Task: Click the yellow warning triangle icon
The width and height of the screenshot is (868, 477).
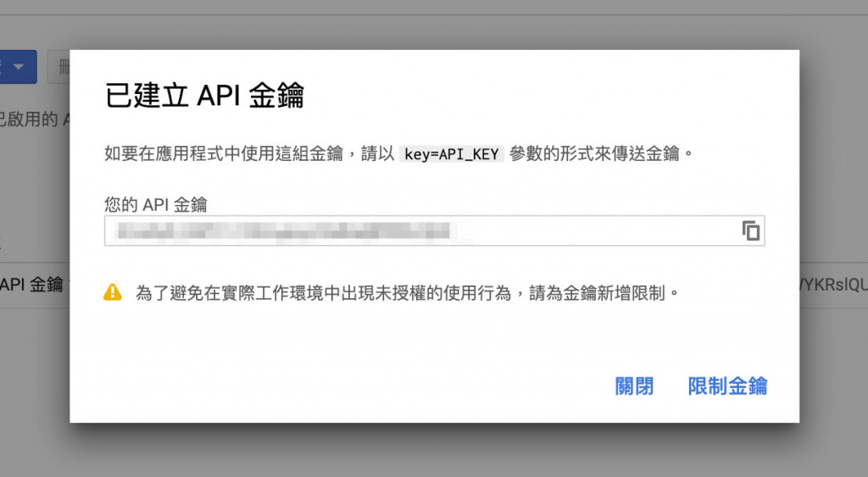Action: click(x=113, y=292)
